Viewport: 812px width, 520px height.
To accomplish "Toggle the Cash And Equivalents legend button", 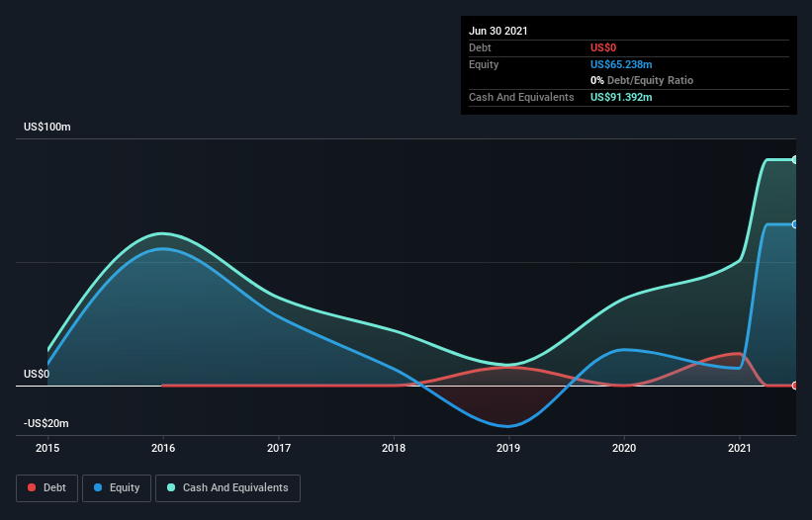I will [227, 488].
